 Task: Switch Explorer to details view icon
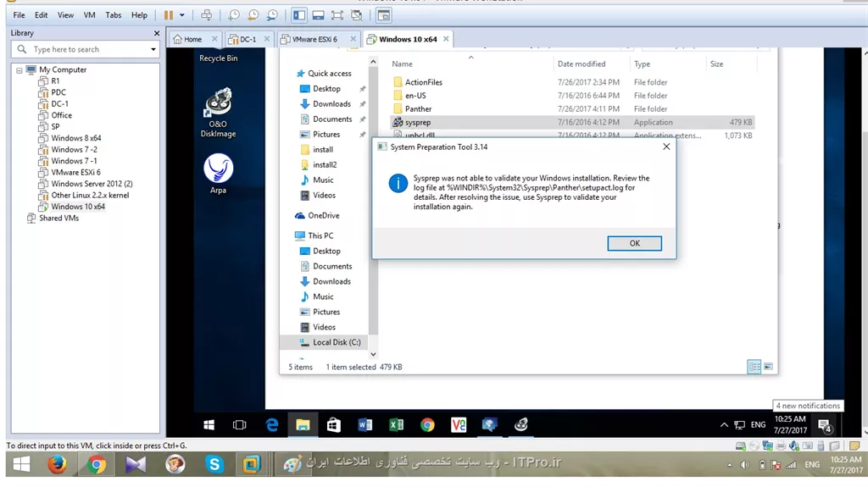[754, 367]
